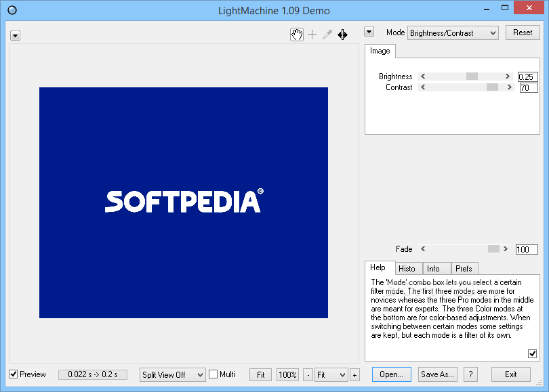Click the Fade value field 100
549x392 pixels.
[527, 249]
